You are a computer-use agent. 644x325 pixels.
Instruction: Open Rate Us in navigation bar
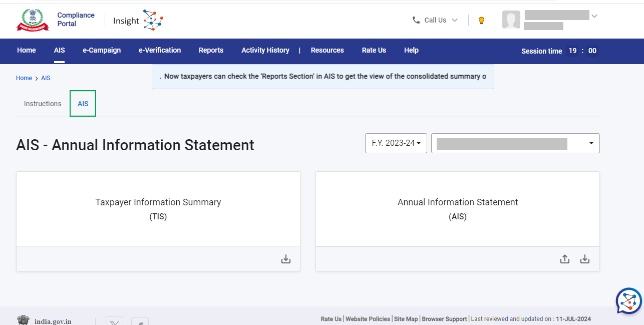[x=374, y=50]
